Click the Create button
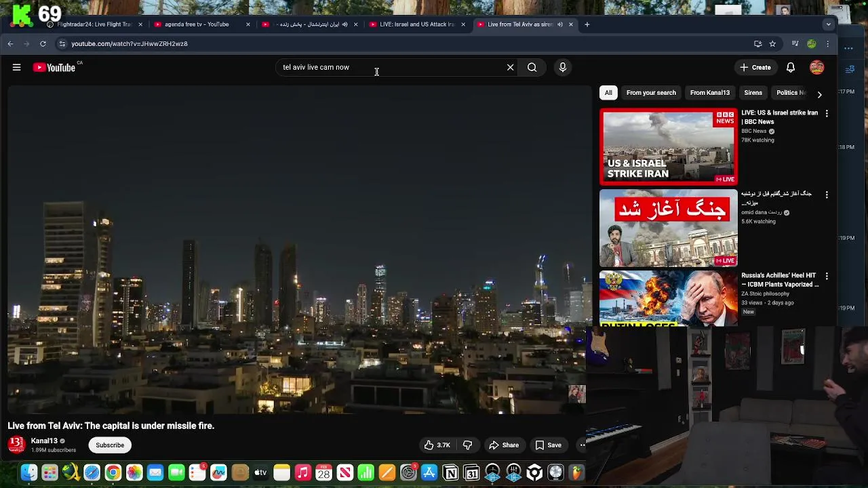 click(755, 67)
